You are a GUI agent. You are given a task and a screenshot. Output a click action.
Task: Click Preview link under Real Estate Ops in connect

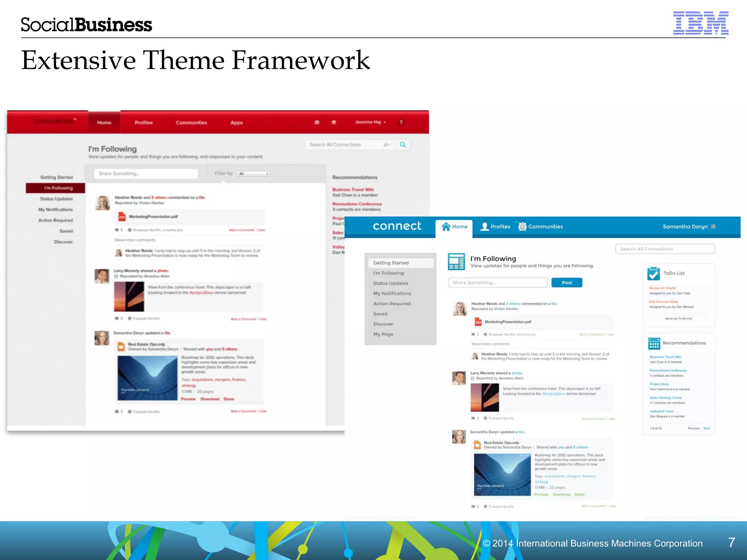(x=541, y=495)
